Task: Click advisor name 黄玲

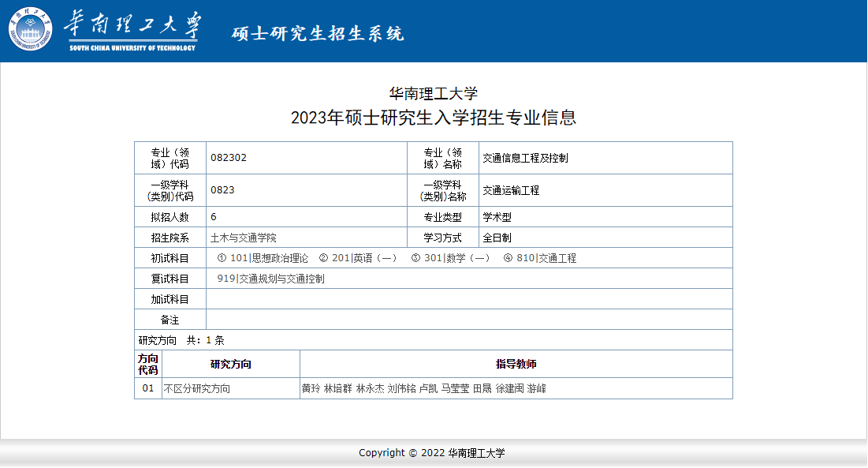Action: [x=311, y=389]
